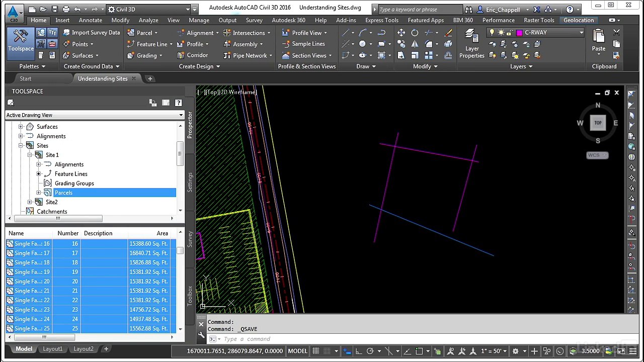Collapse the Site 1 tree node
Image resolution: width=644 pixels, height=362 pixels.
(x=30, y=155)
